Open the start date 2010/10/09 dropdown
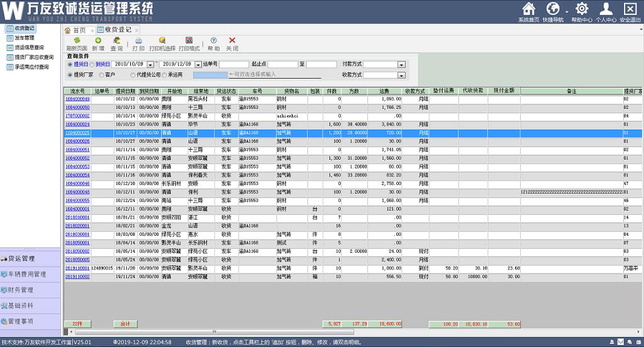Viewport: 644px width, 347px height. click(x=150, y=65)
